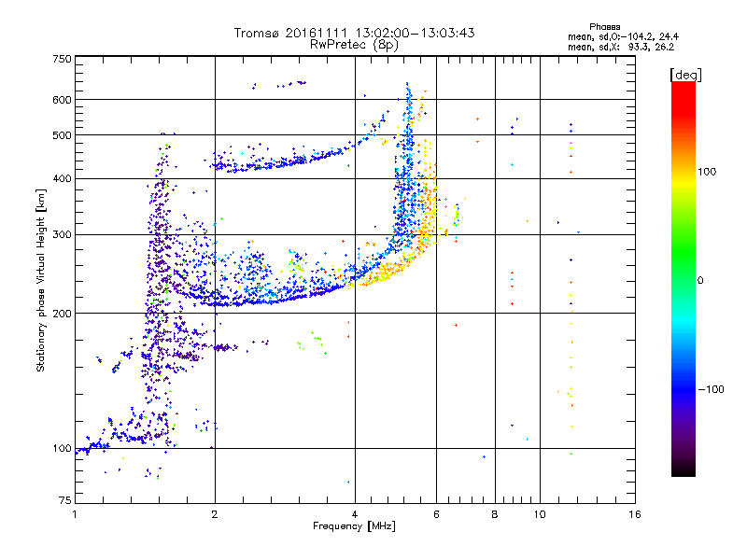Viewport: 747px width, 560px height.
Task: Click the 'RwPretec (8p)' subtitle
Action: pos(354,45)
